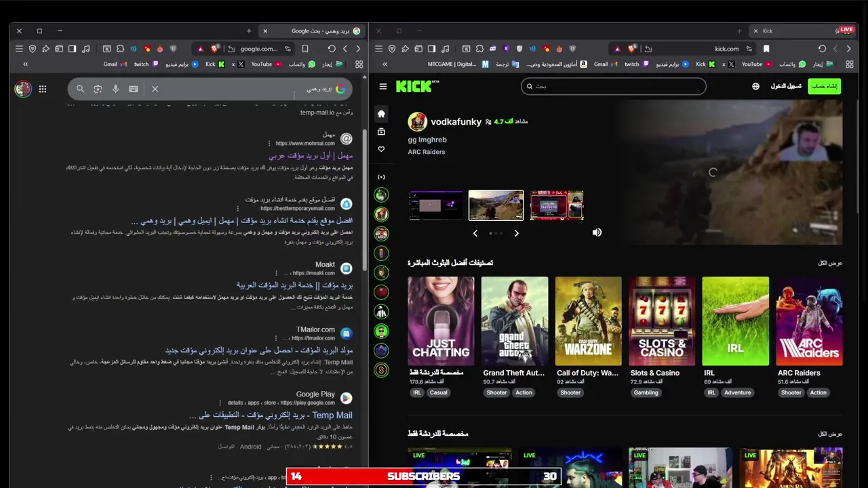Image resolution: width=868 pixels, height=488 pixels.
Task: Open Kick browse sidebar icon
Action: tap(381, 131)
